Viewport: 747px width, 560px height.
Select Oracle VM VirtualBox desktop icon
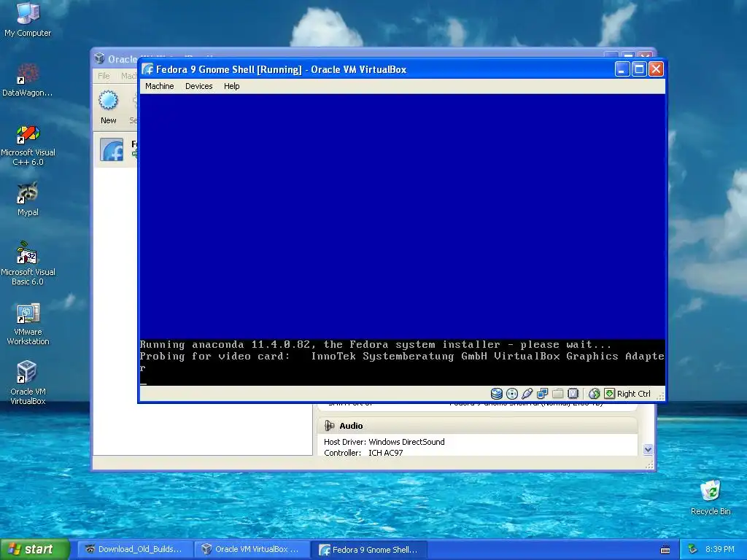(28, 384)
